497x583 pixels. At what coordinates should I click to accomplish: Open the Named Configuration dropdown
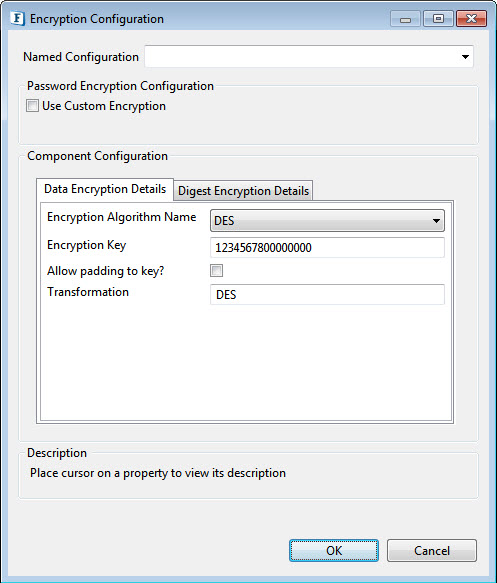point(465,57)
